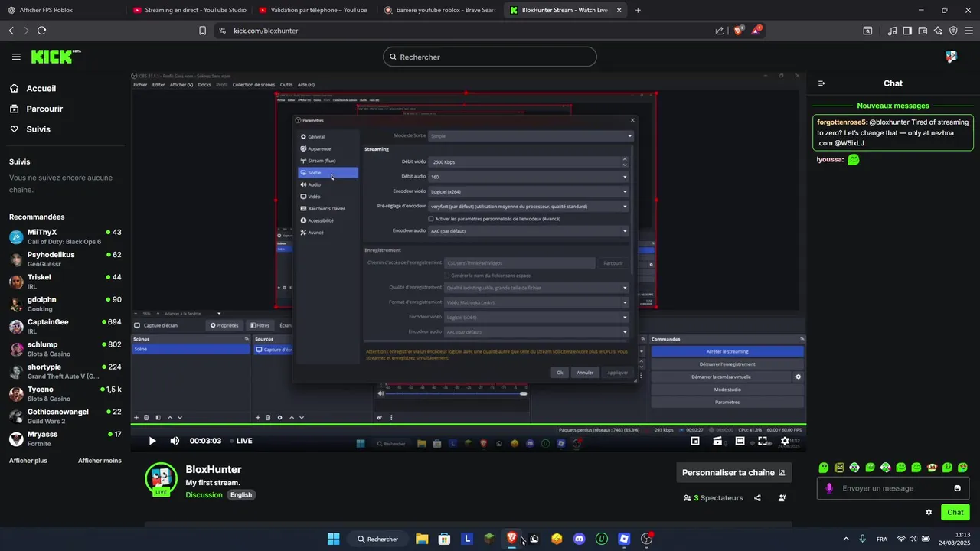The height and width of the screenshot is (551, 980).
Task: Open a new browser tab
Action: pos(638,10)
